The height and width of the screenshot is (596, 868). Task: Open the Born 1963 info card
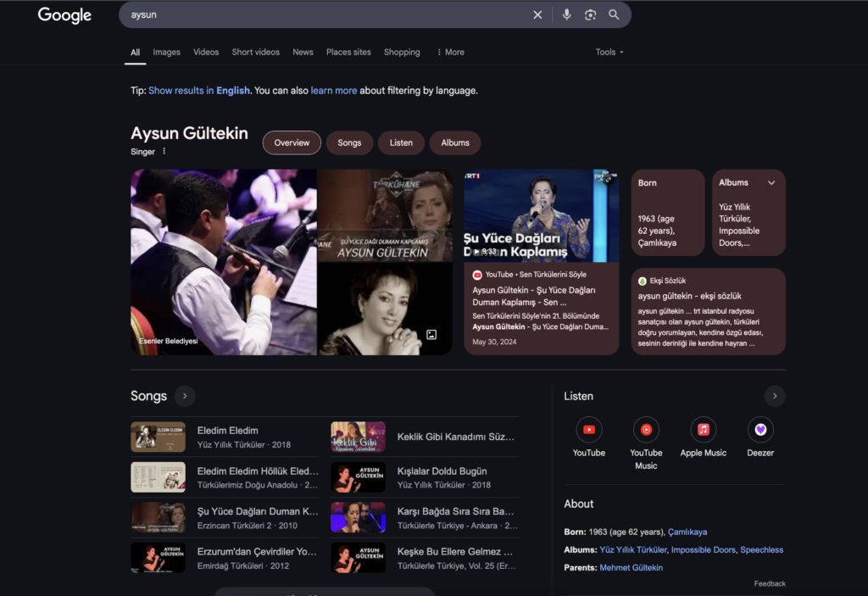click(668, 213)
